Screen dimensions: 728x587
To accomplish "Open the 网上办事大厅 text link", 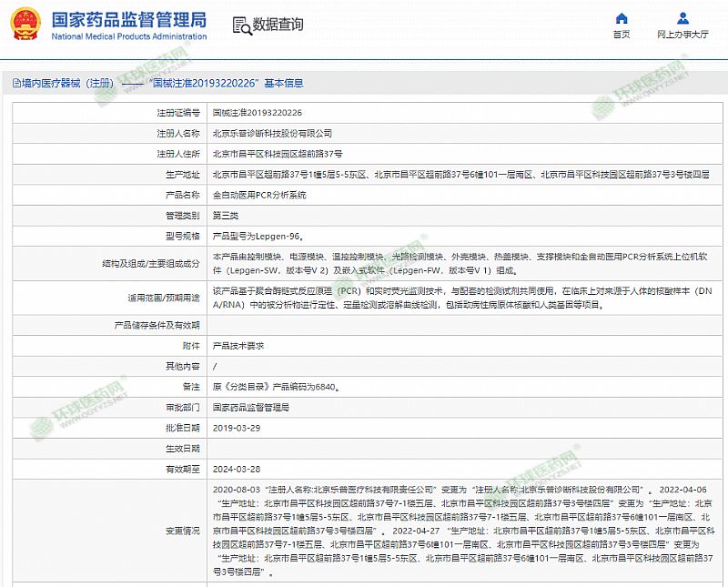I will (682, 35).
